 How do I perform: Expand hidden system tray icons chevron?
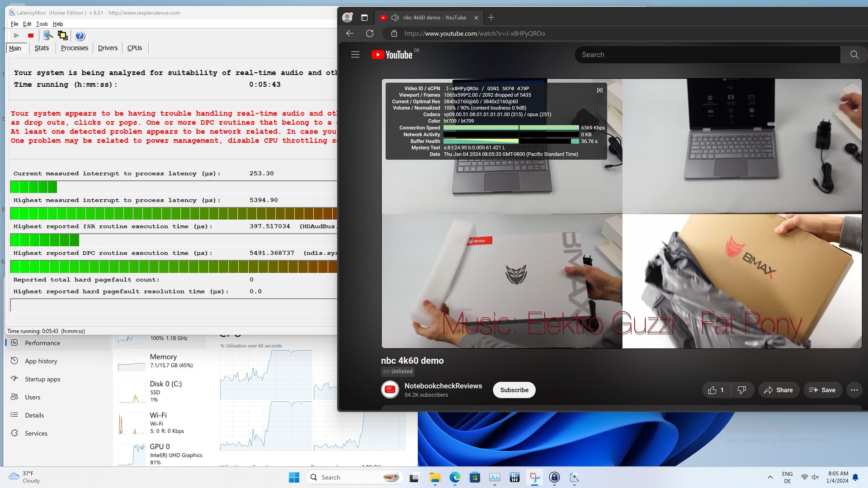tap(770, 477)
